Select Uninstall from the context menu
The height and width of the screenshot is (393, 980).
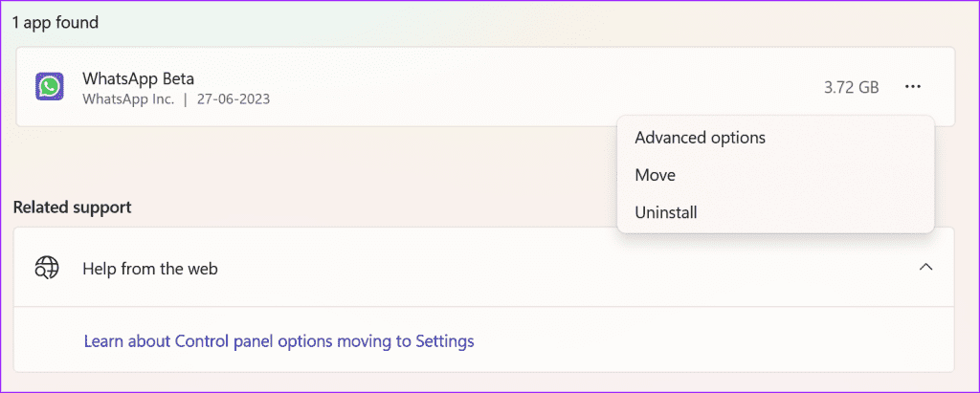point(666,213)
